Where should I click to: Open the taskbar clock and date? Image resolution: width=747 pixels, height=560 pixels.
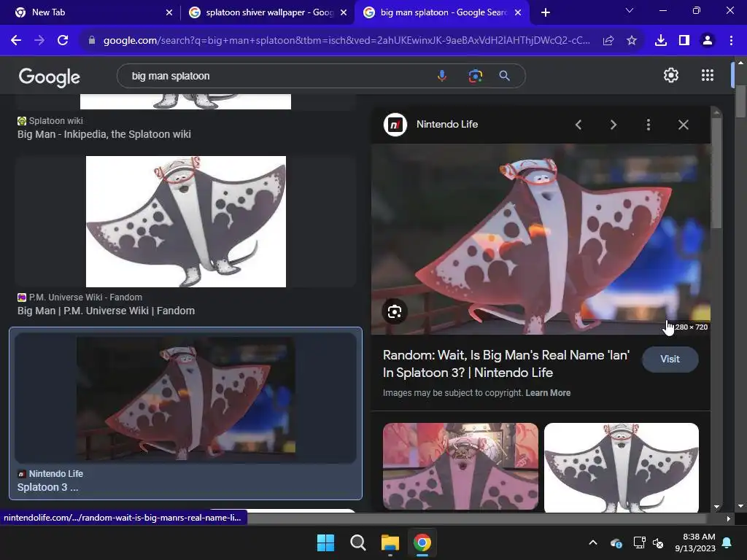[694, 542]
